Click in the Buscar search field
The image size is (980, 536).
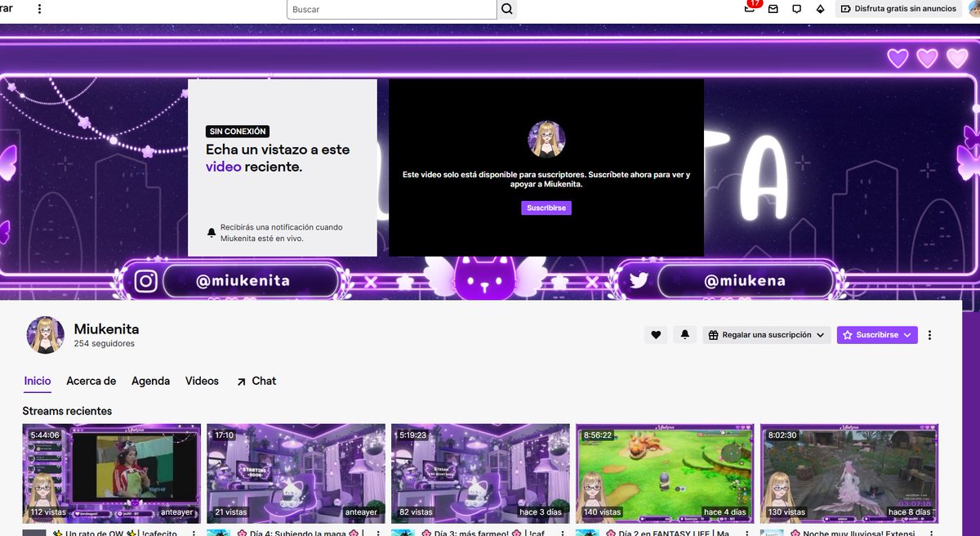click(392, 9)
